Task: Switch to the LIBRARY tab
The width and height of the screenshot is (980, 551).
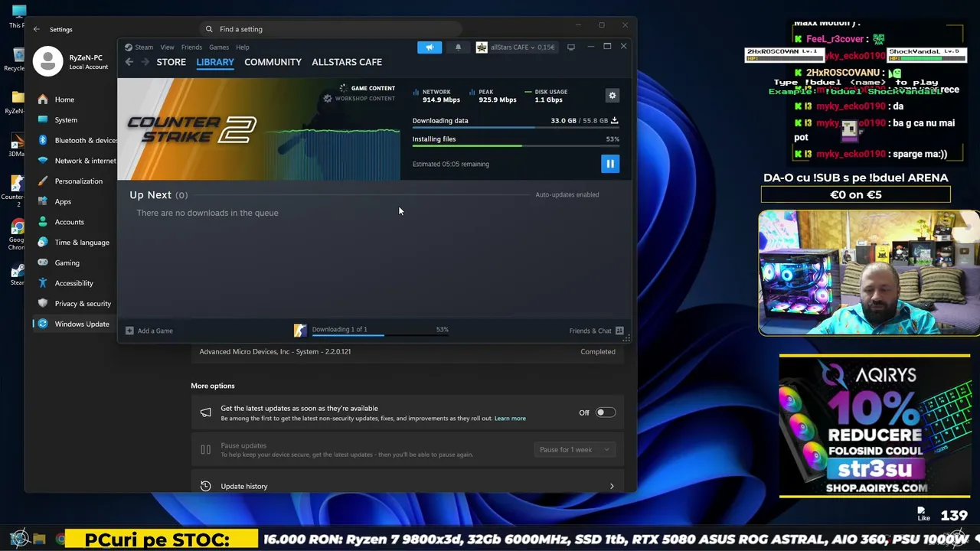Action: (x=215, y=62)
